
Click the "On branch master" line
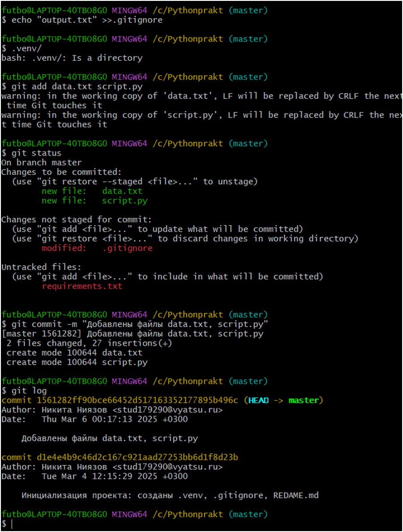[x=41, y=162]
